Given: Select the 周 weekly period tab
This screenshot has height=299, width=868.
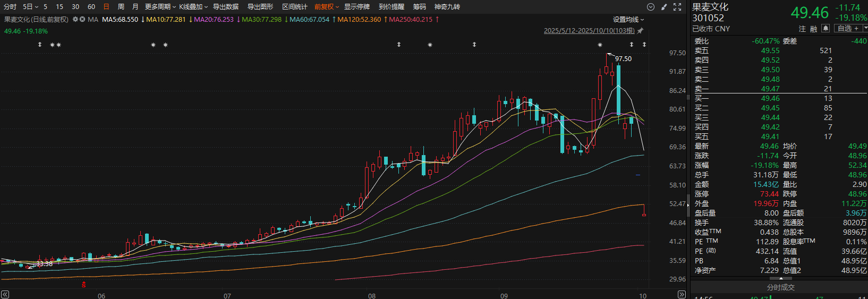Looking at the screenshot, I should tap(121, 7).
